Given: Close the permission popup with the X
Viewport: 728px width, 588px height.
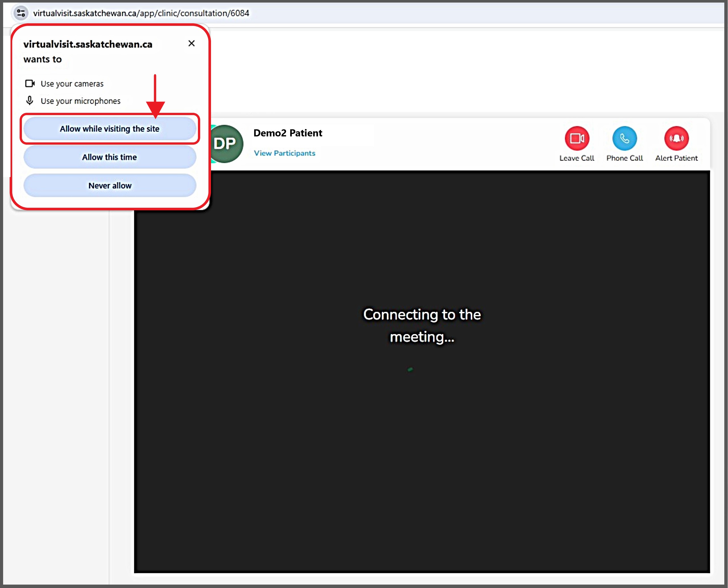Looking at the screenshot, I should point(191,43).
